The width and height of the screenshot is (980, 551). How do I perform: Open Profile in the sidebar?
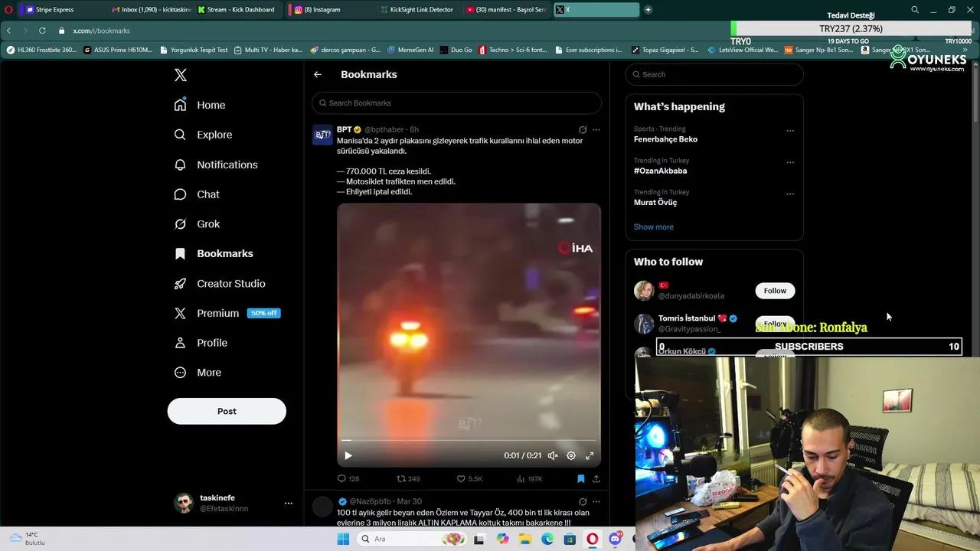click(x=201, y=343)
